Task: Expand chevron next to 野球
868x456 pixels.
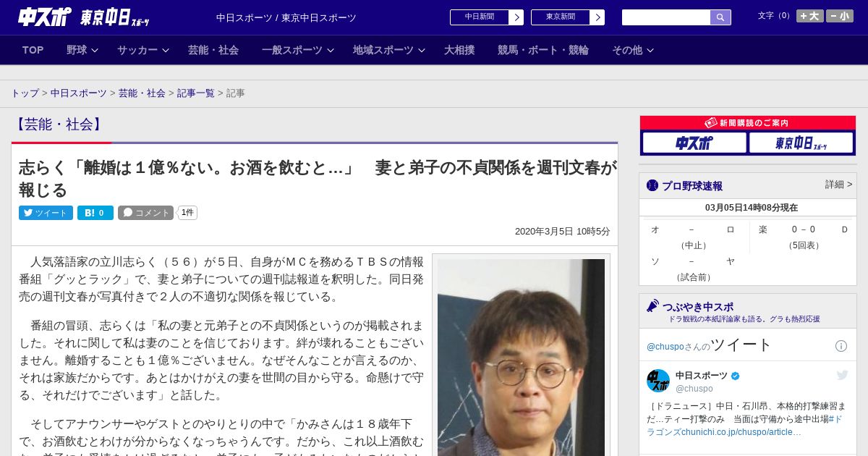Action: (95, 51)
